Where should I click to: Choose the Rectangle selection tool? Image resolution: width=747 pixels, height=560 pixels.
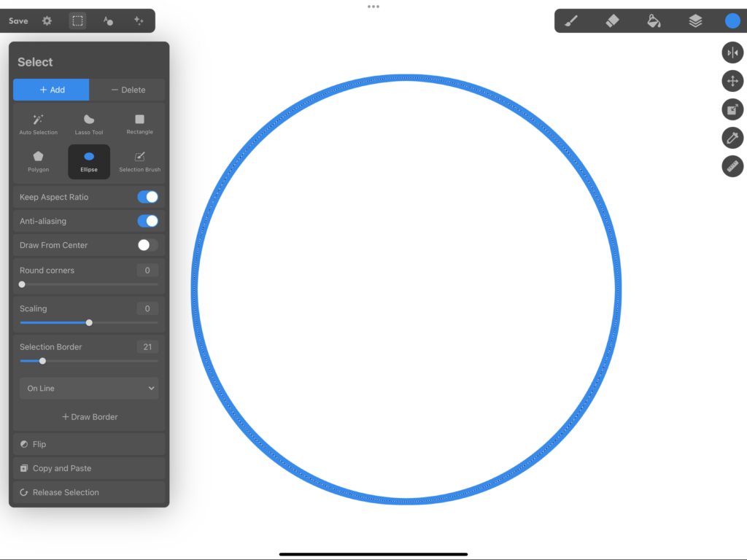[139, 122]
